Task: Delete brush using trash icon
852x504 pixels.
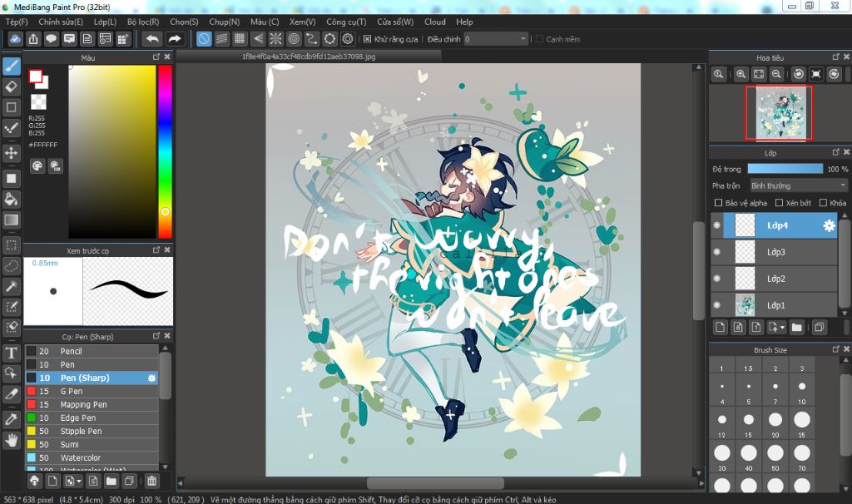Action: (151, 481)
